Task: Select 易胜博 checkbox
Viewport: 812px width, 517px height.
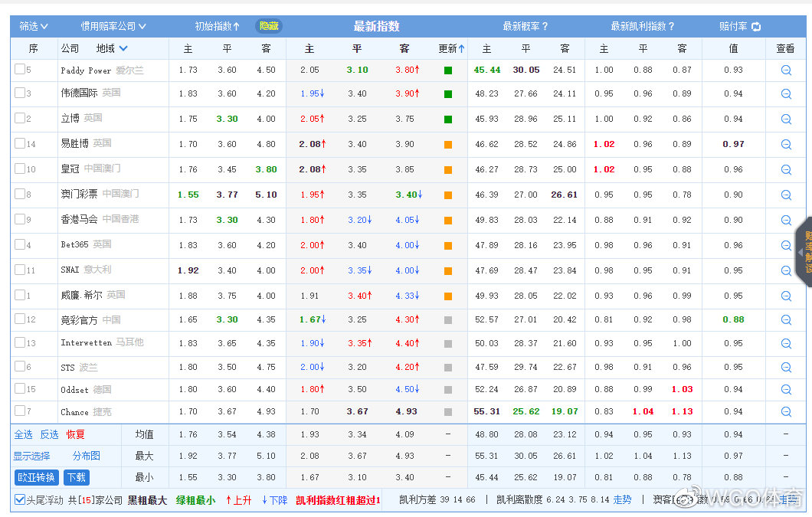Action: point(20,143)
